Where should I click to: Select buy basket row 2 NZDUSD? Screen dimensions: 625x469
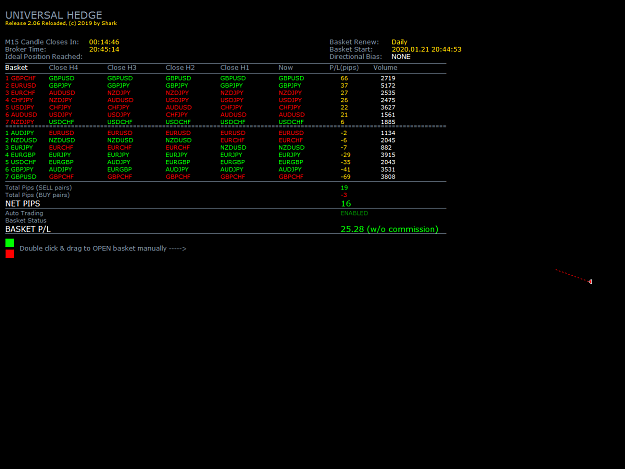[x=21, y=140]
